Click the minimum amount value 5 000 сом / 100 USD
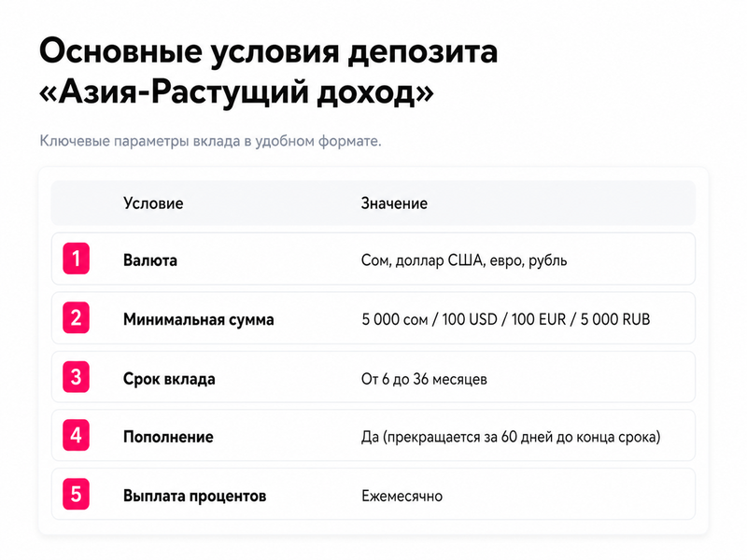The image size is (747, 560). [x=506, y=319]
